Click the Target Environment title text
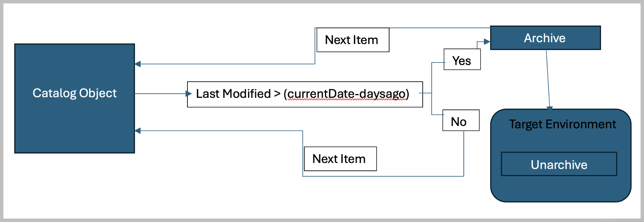 562,124
